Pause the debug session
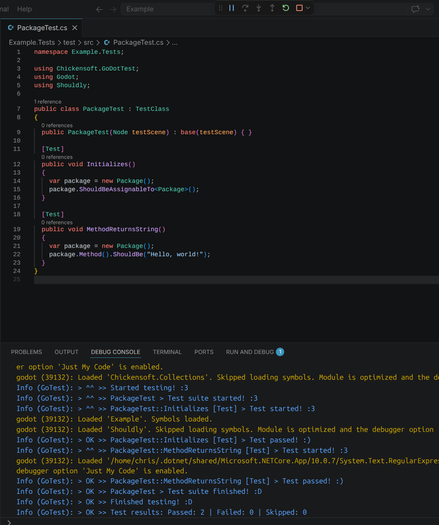439x525 pixels. point(231,8)
